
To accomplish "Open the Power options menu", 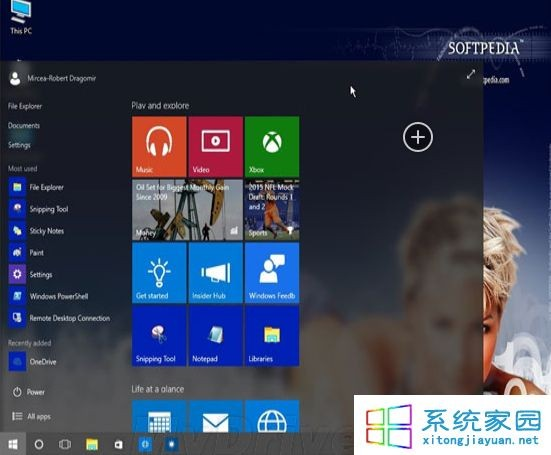I will click(x=29, y=392).
